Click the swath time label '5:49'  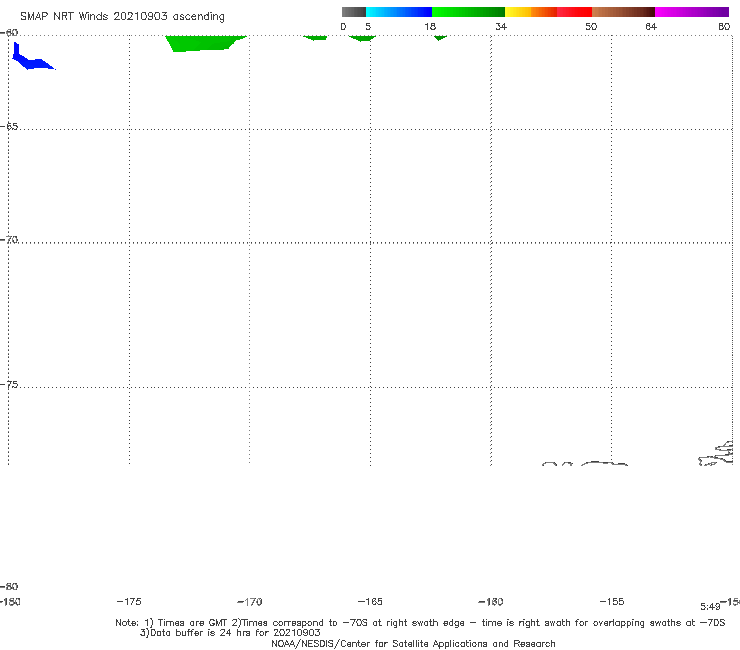pyautogui.click(x=710, y=607)
